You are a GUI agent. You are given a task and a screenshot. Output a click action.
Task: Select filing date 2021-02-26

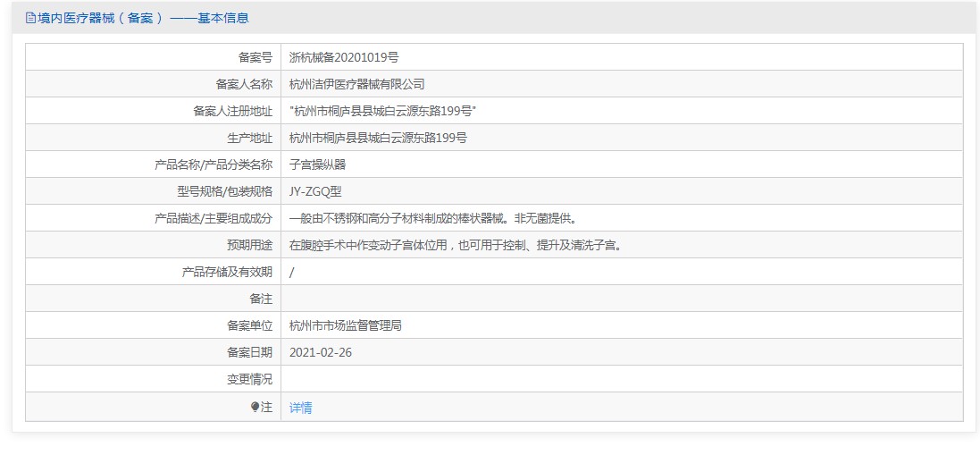pos(321,352)
